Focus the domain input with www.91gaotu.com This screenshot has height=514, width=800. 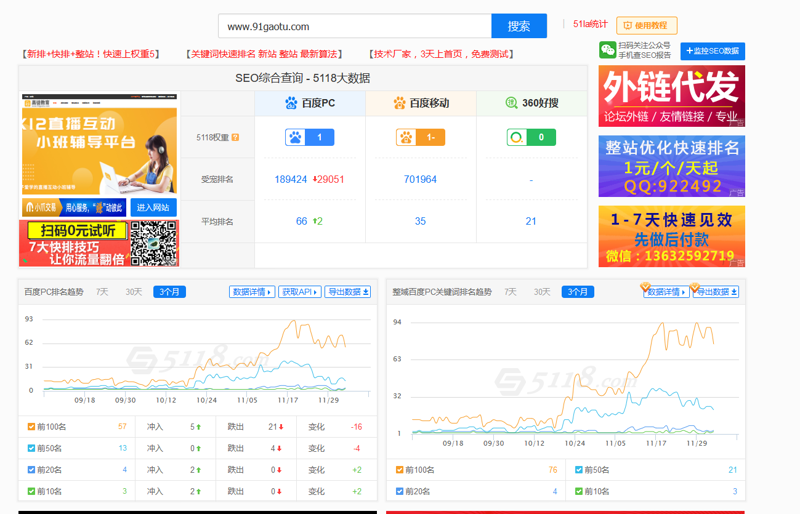pos(355,26)
